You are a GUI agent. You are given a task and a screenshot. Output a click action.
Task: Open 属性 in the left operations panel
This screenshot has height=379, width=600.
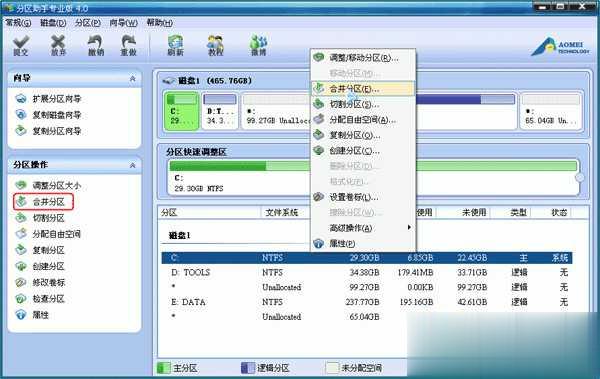[33, 315]
